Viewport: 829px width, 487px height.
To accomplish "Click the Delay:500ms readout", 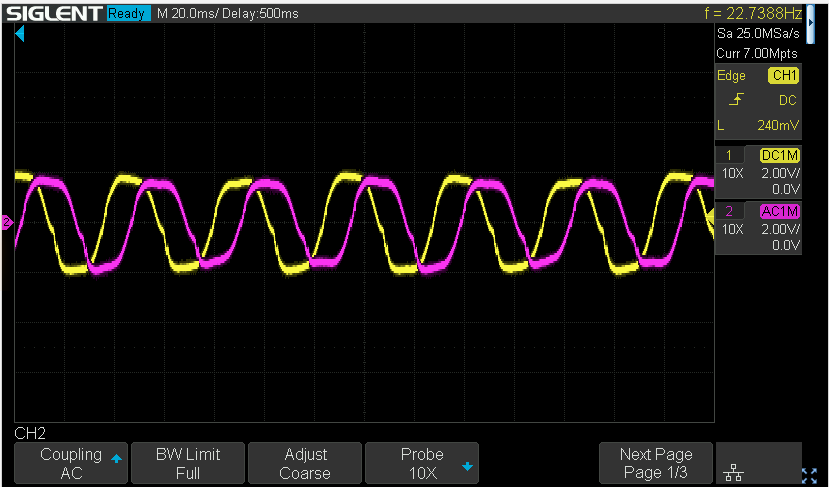I will [260, 13].
